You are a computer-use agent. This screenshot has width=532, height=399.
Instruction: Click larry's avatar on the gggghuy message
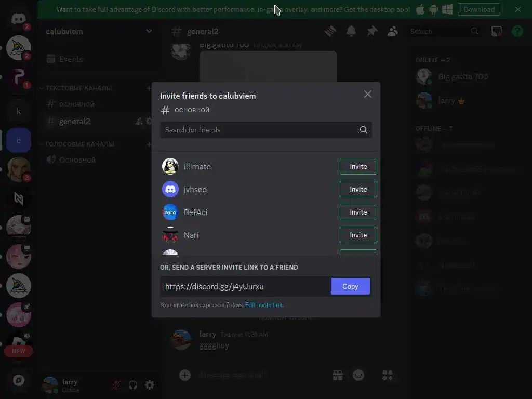181,340
